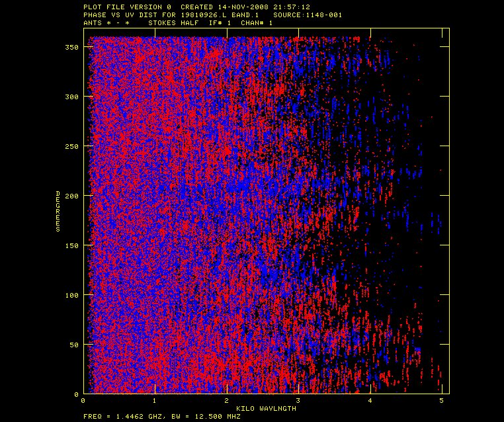The image size is (504, 422).
Task: Click the 150 degrees axis tick label
Action: 71,245
